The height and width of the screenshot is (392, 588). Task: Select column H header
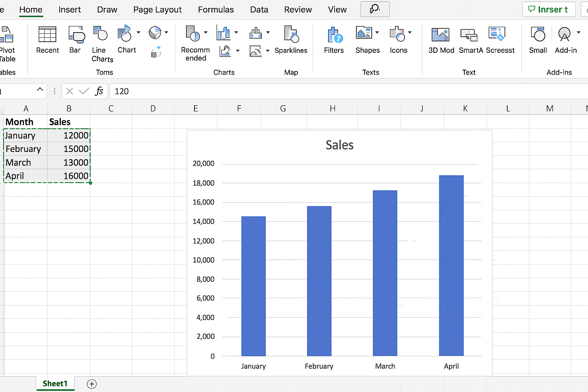pos(332,108)
